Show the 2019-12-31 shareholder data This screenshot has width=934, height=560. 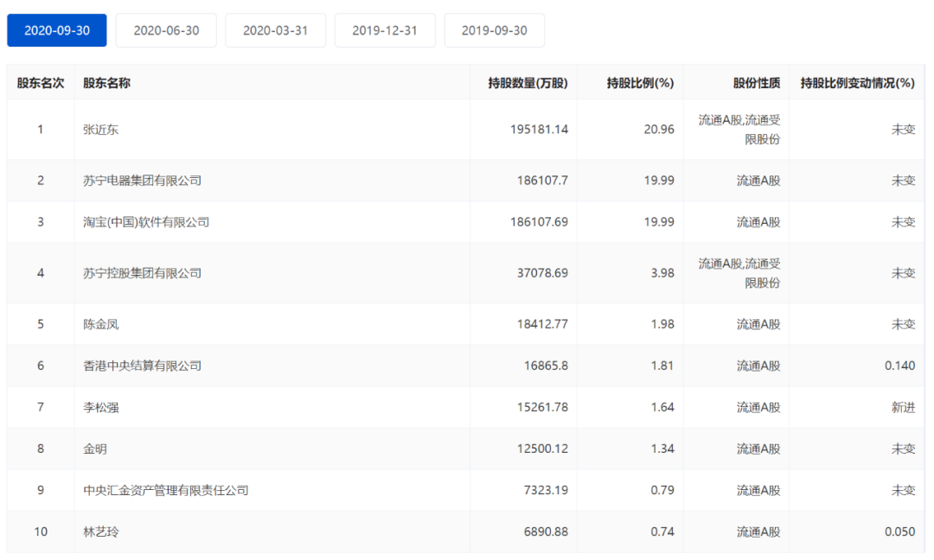pos(385,30)
